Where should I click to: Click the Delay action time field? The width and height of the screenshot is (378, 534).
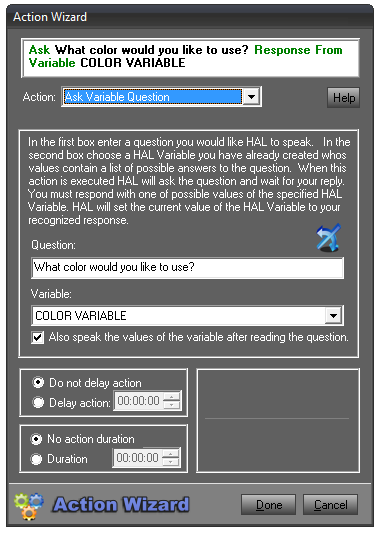pos(139,401)
